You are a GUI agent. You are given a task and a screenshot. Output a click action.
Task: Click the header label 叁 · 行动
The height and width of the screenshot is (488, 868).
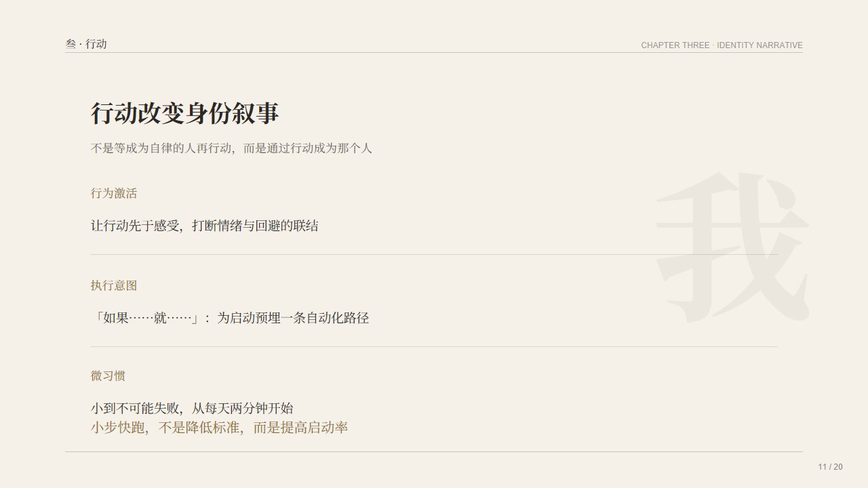(86, 44)
